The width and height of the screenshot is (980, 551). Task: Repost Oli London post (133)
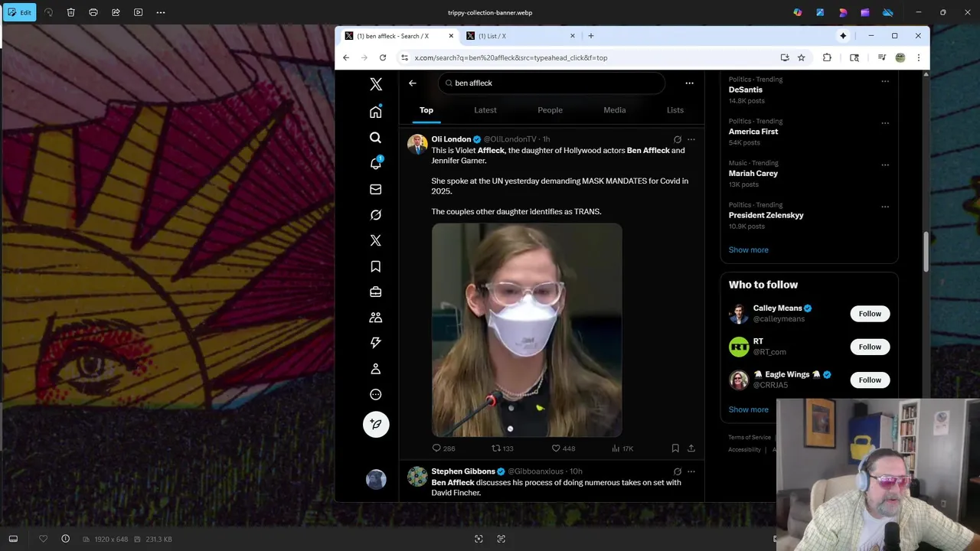502,448
